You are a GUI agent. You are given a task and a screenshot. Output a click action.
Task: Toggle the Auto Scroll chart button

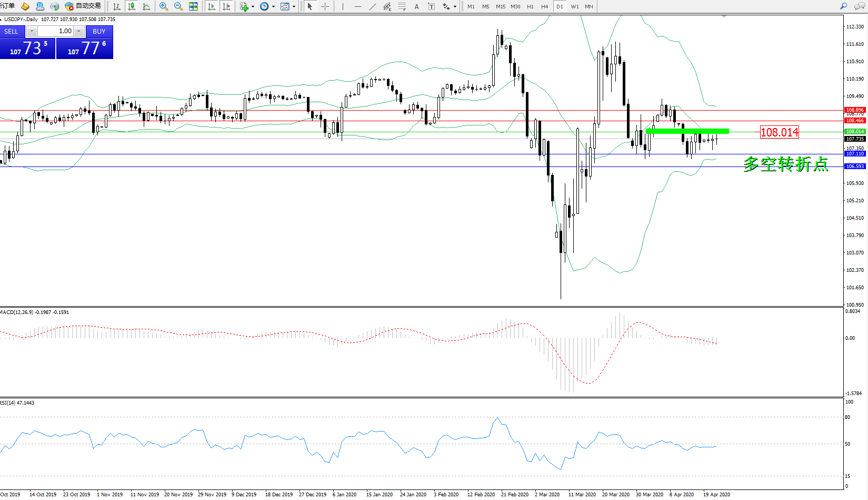212,6
